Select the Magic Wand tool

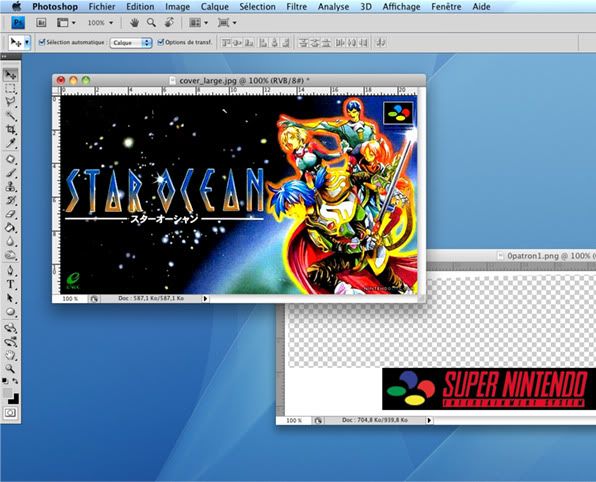pyautogui.click(x=10, y=116)
